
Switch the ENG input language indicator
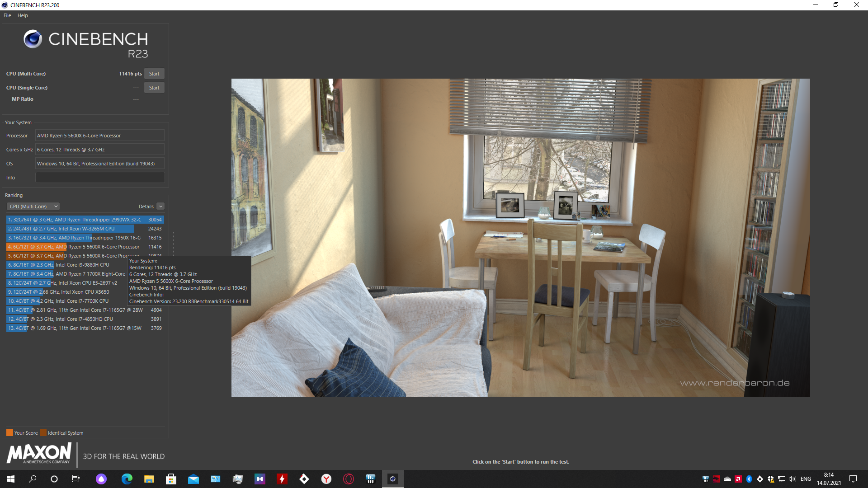pyautogui.click(x=806, y=479)
